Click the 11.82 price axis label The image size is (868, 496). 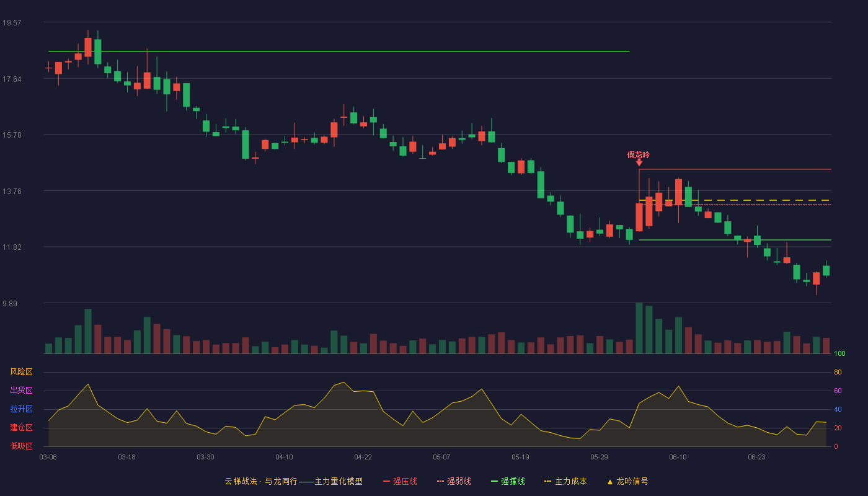tap(12, 247)
